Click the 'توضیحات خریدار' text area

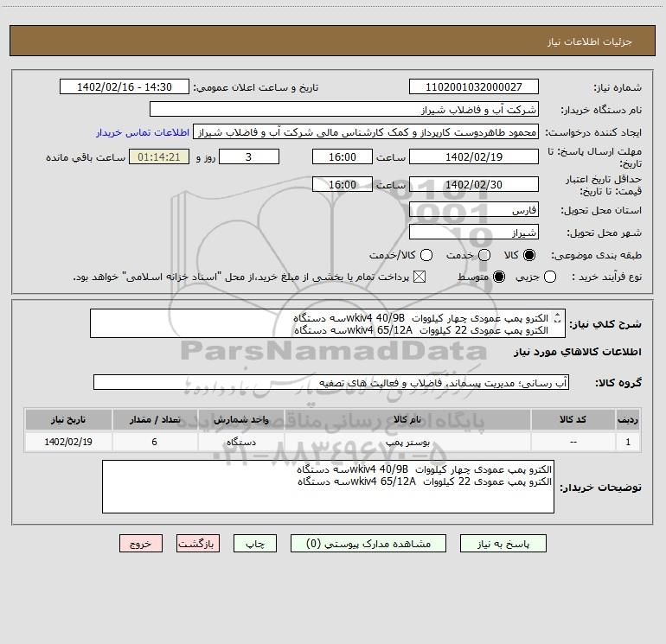click(328, 487)
